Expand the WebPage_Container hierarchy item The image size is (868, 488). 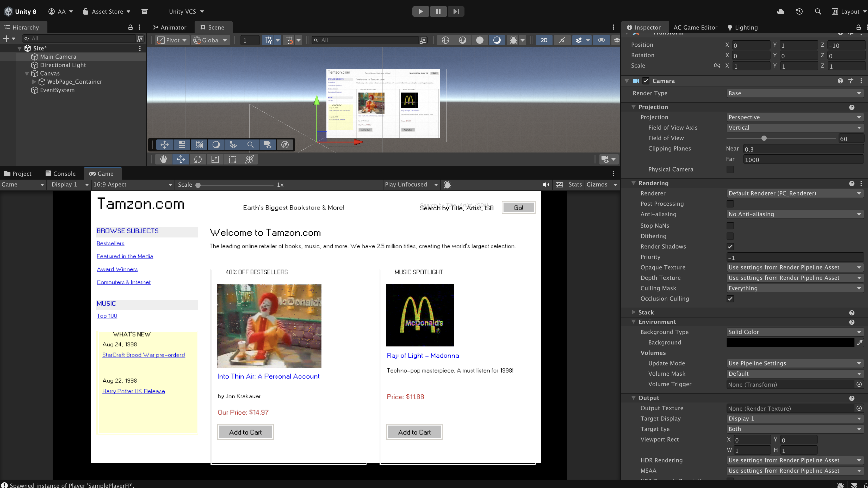[34, 82]
